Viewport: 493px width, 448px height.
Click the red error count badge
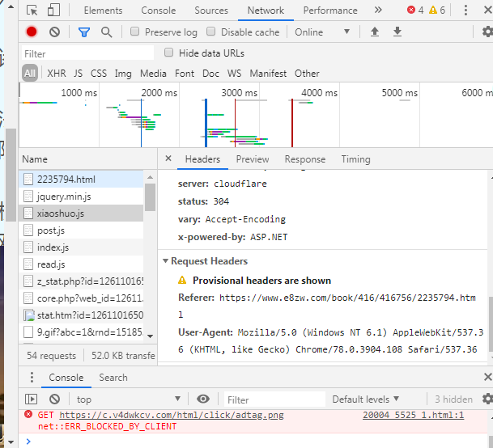pos(415,11)
